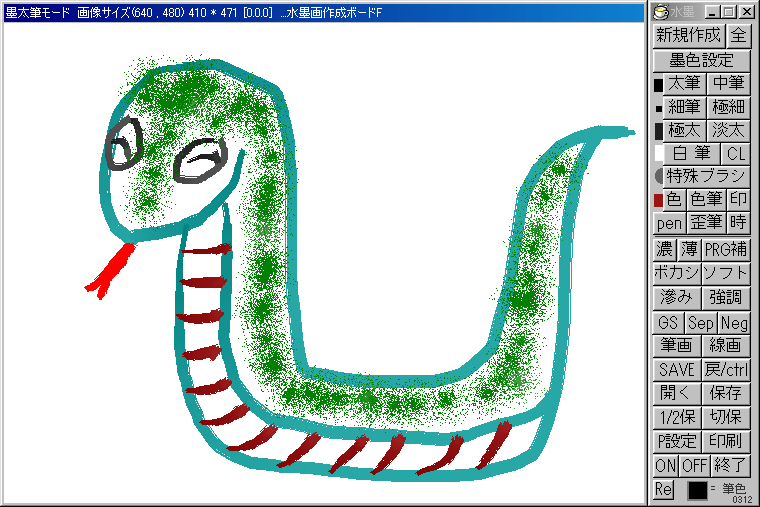
Task: Open the 特殊ブラシ special brush option
Action: click(x=706, y=176)
